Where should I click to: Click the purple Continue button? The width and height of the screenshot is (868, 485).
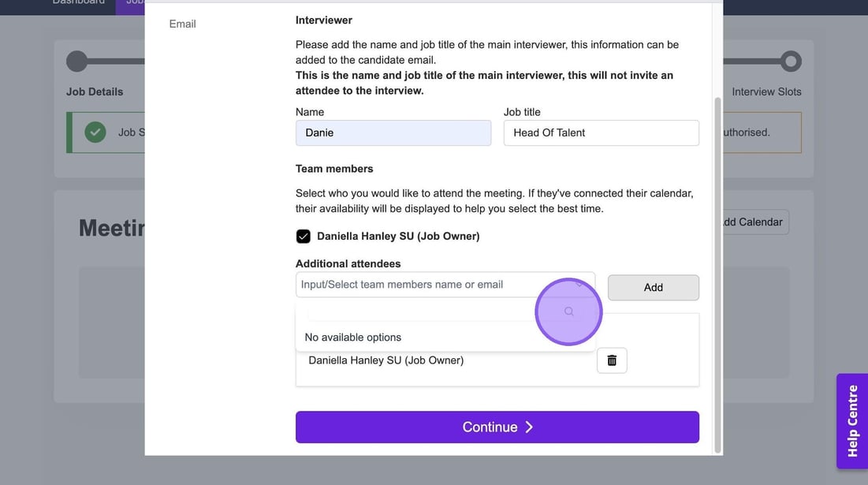[x=497, y=427]
